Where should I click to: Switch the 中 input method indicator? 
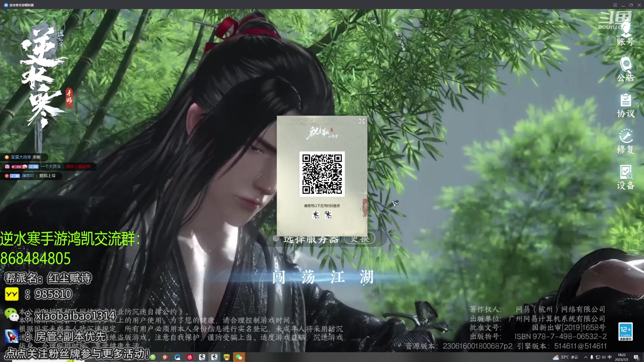pos(610,357)
